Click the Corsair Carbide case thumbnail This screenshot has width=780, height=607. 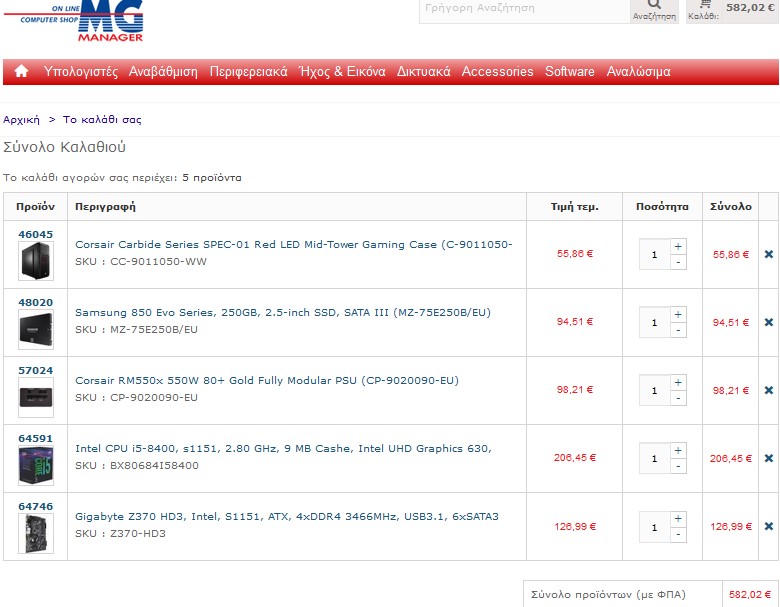pos(36,261)
